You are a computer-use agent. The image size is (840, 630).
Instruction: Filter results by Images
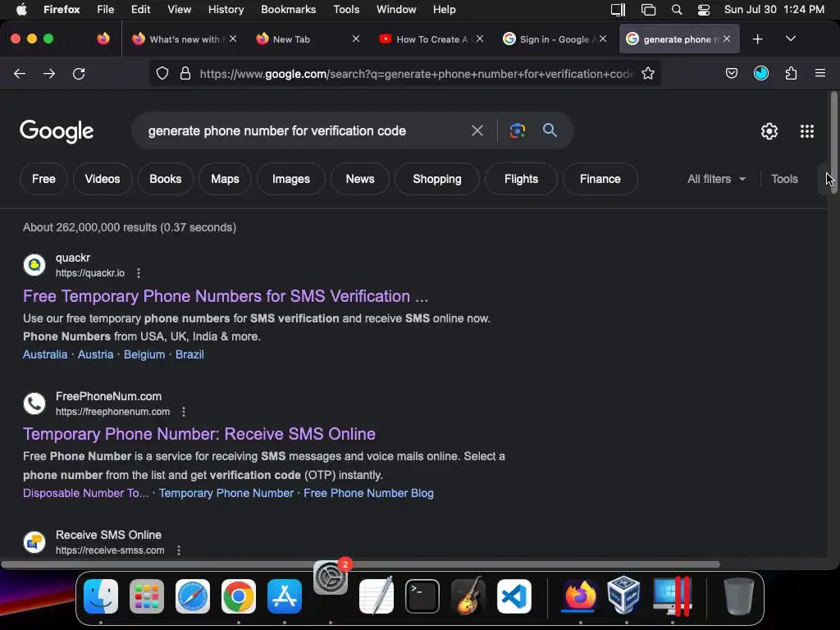291,179
